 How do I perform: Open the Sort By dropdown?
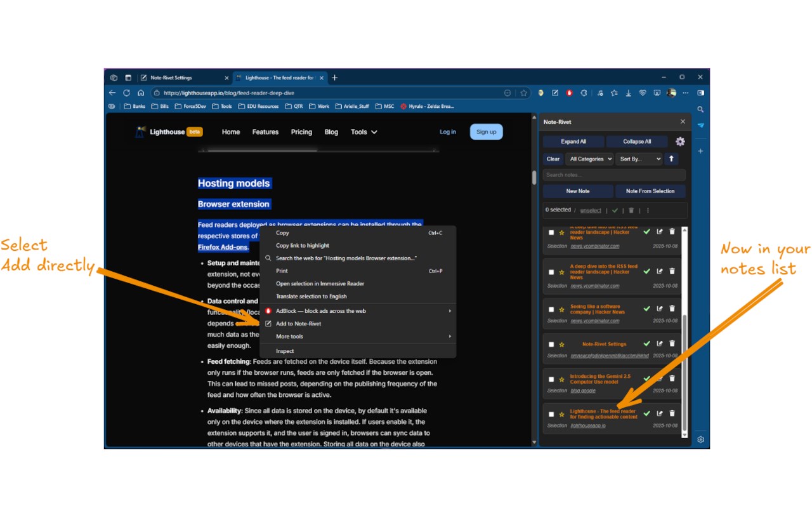639,159
